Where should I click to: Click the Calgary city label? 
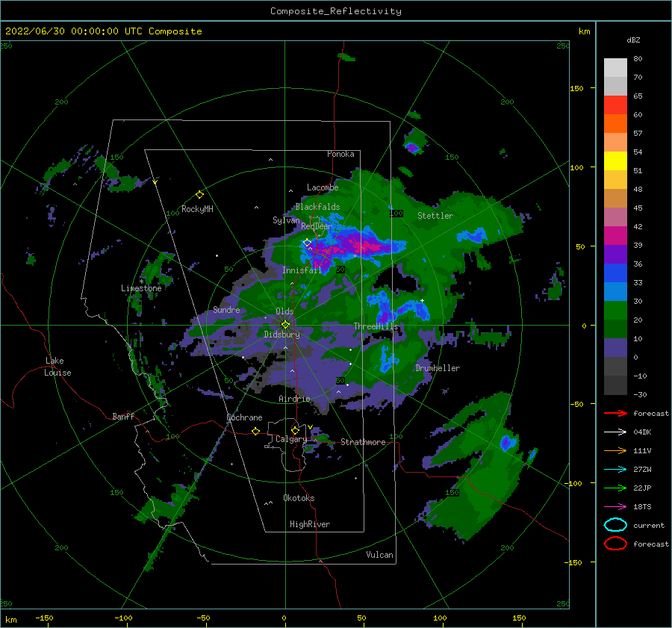[291, 439]
